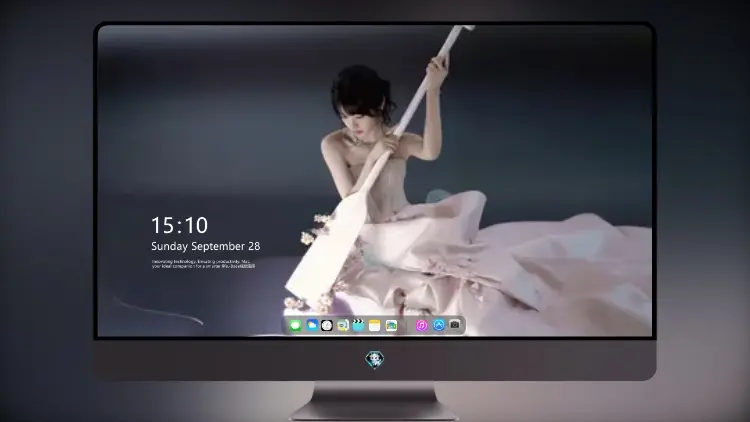Viewport: 750px width, 422px height.
Task: Launch the clapperboard video app in the dock
Action: [358, 325]
